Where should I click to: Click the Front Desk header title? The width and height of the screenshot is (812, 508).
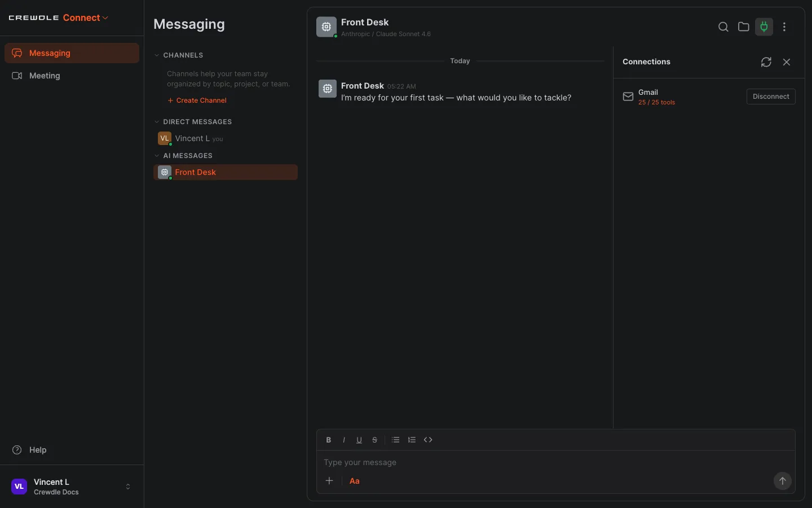click(x=365, y=22)
